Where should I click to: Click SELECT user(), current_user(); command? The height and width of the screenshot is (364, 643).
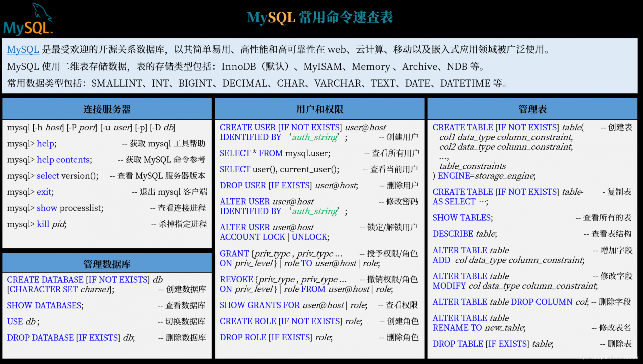pos(279,169)
